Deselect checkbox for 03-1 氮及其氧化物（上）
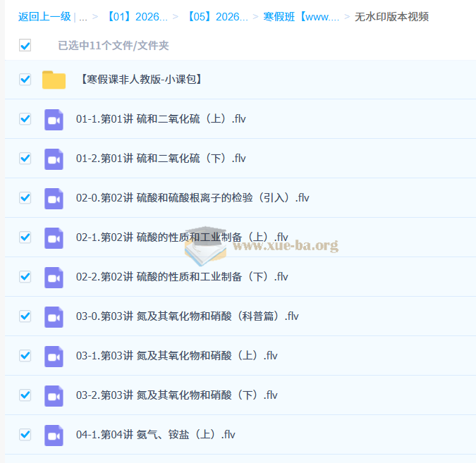The width and height of the screenshot is (476, 463). click(25, 356)
